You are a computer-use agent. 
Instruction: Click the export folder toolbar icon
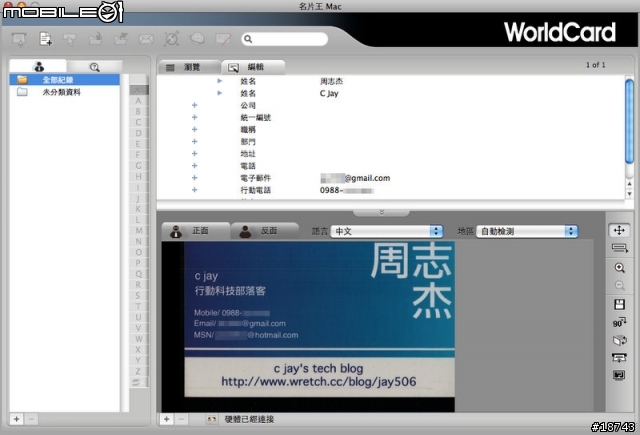[121, 39]
